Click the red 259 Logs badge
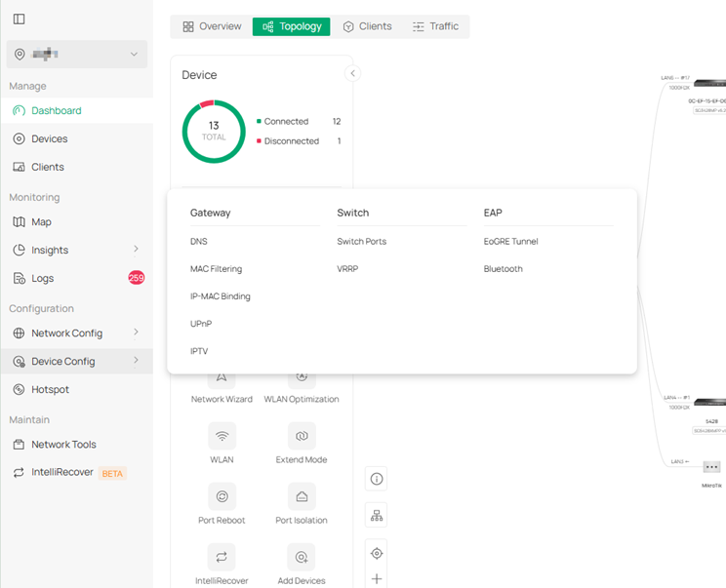 [137, 278]
